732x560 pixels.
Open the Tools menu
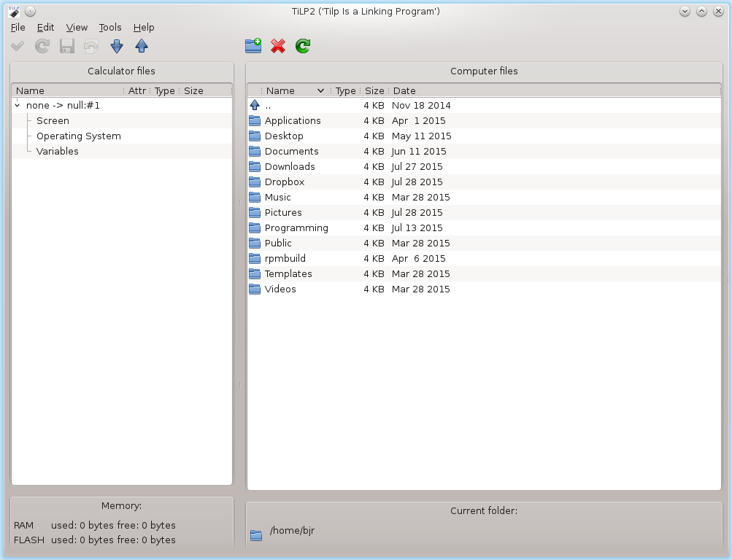pos(110,28)
